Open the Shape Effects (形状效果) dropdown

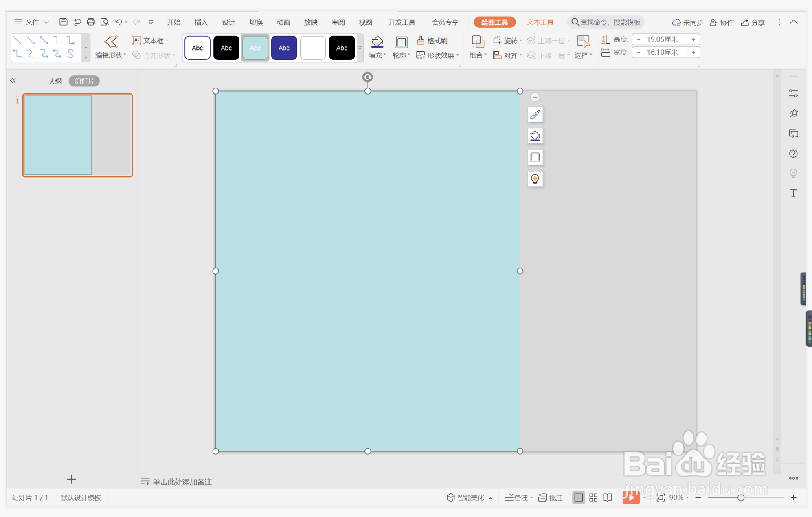click(438, 55)
